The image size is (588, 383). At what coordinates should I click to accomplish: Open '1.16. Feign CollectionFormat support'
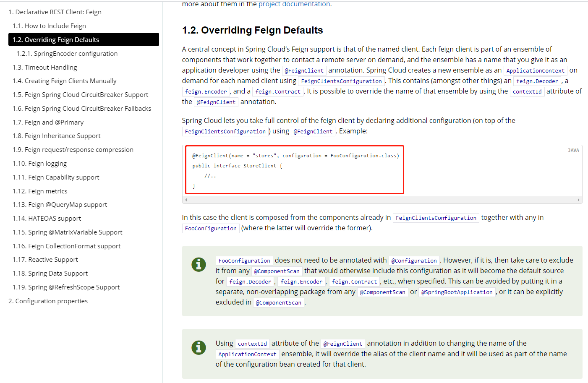pyautogui.click(x=67, y=246)
